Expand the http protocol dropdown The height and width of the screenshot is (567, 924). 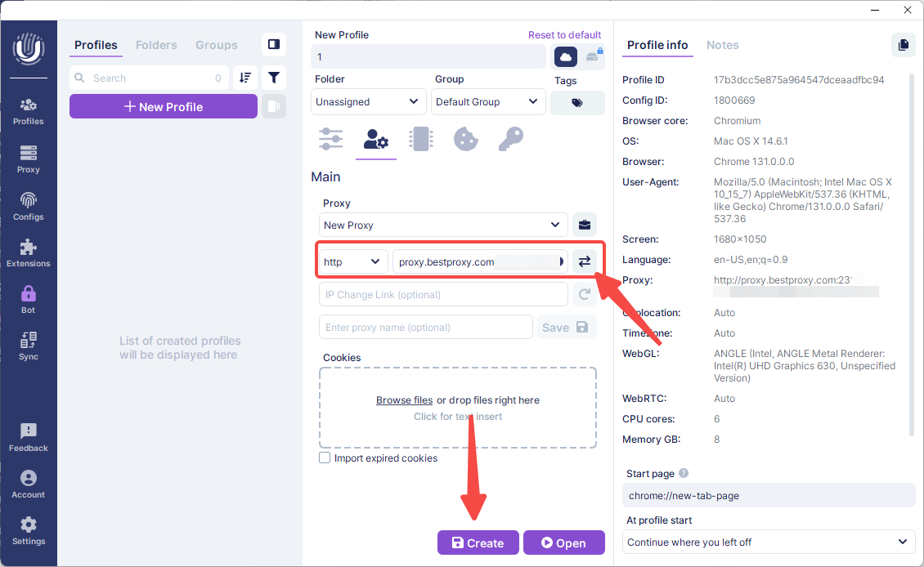352,261
